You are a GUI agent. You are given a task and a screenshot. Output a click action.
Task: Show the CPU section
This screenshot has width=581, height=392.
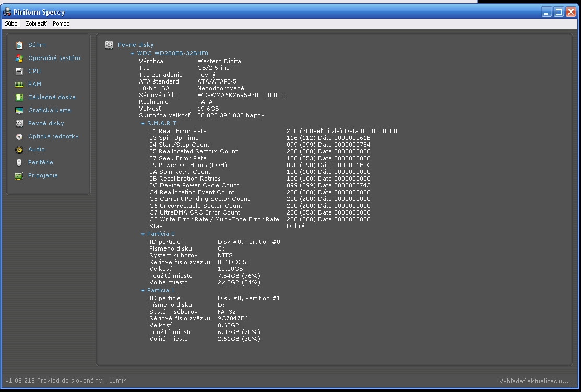pyautogui.click(x=34, y=71)
